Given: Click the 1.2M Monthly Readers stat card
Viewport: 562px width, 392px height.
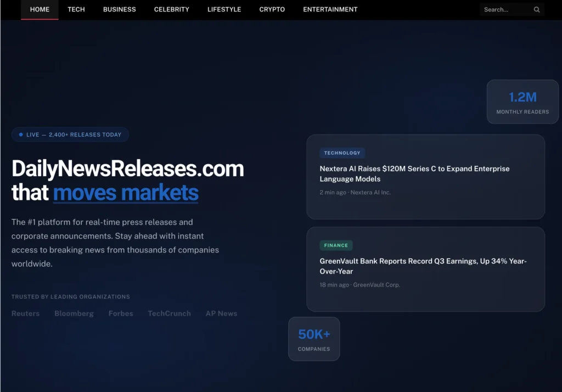Looking at the screenshot, I should tap(522, 102).
